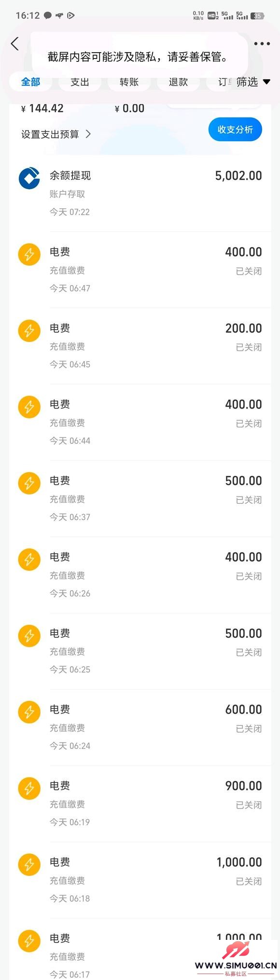280x980 pixels.
Task: Open 收支分析 button
Action: tap(235, 129)
